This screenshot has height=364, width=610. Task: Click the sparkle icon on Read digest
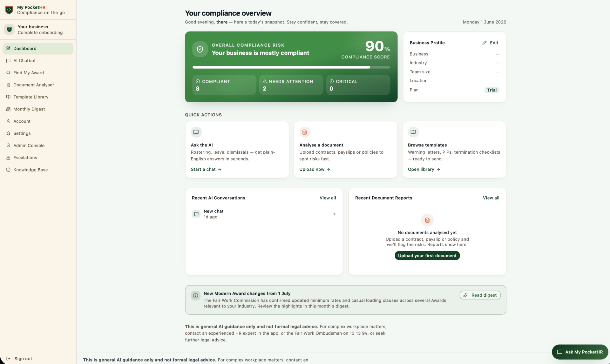coord(465,295)
